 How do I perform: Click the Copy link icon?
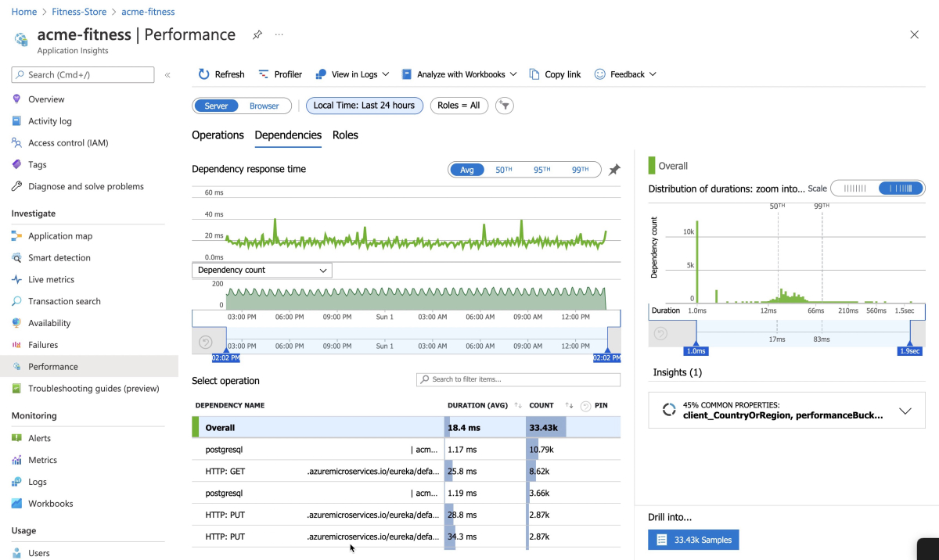point(534,74)
